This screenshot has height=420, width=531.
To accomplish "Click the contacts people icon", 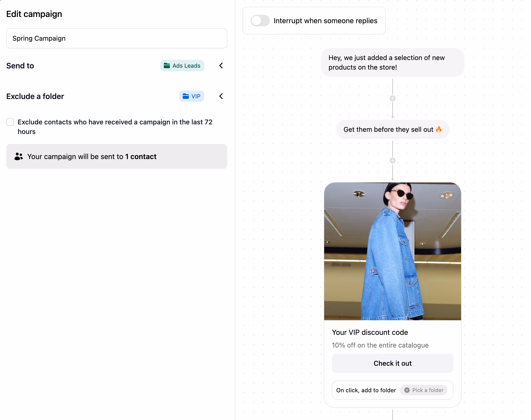I will click(18, 156).
